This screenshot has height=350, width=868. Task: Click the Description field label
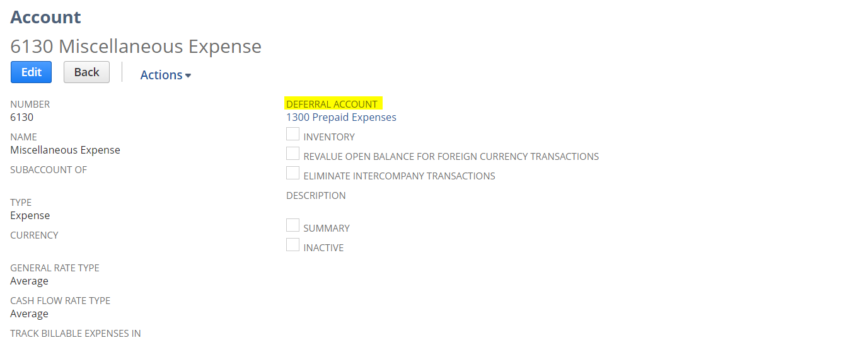[316, 195]
